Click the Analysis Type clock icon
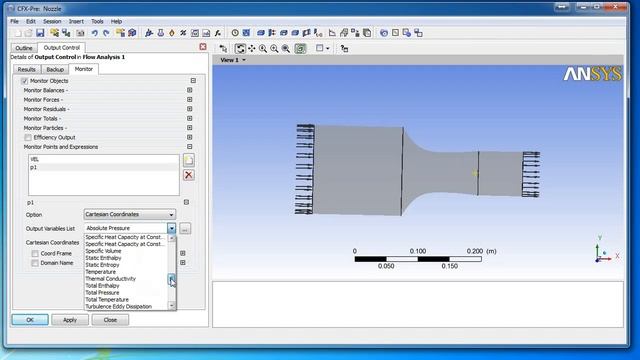The height and width of the screenshot is (360, 640). click(235, 33)
